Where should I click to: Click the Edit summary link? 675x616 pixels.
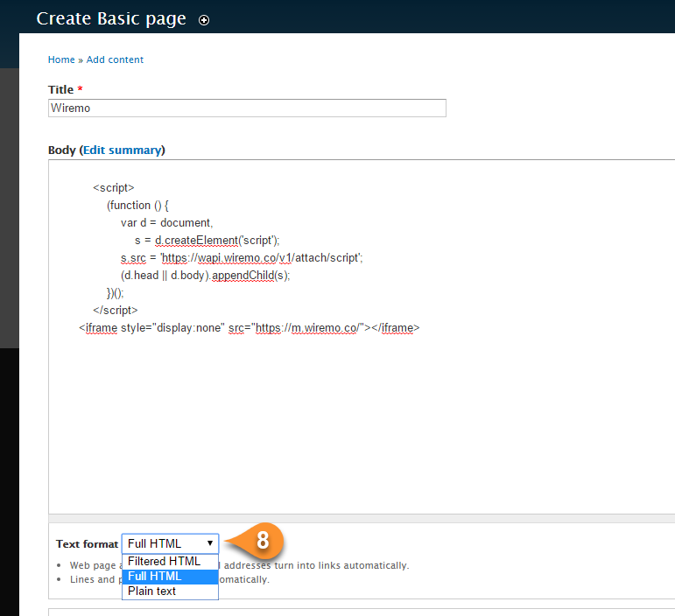(x=123, y=150)
